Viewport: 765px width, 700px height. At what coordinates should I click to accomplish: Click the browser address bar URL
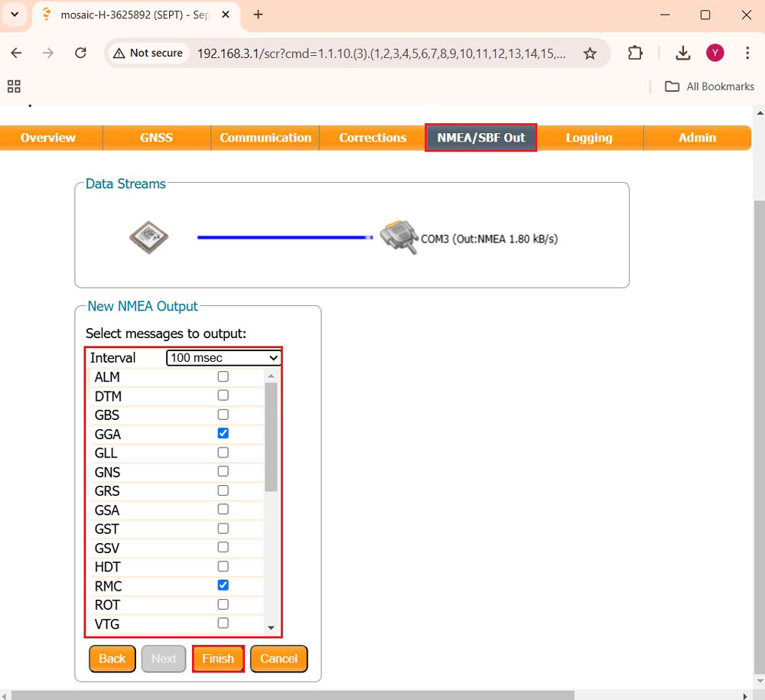tap(382, 54)
